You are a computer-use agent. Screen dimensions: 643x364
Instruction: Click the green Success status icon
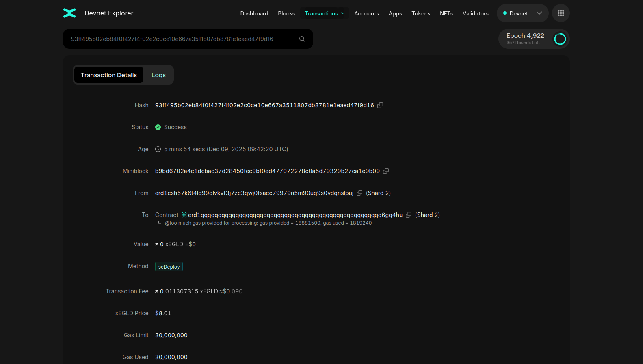(x=158, y=127)
